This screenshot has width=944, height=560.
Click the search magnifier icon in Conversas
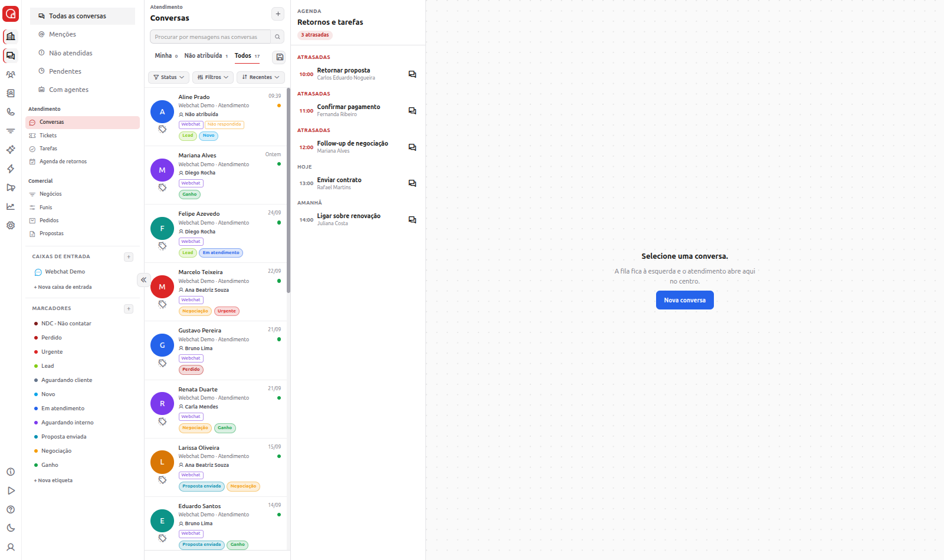(x=277, y=37)
